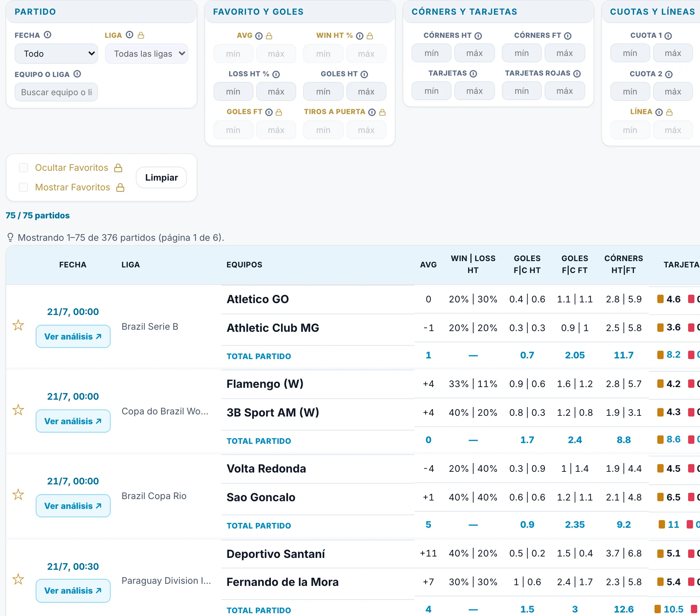Click info icon next to TARJETAS ROJAS
The width and height of the screenshot is (700, 616).
(577, 73)
